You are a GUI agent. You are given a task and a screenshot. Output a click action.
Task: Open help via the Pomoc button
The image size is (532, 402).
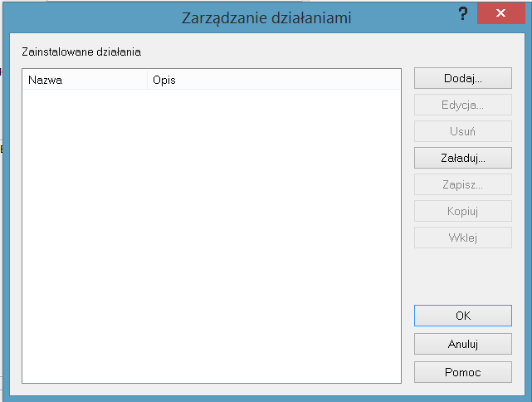[462, 371]
